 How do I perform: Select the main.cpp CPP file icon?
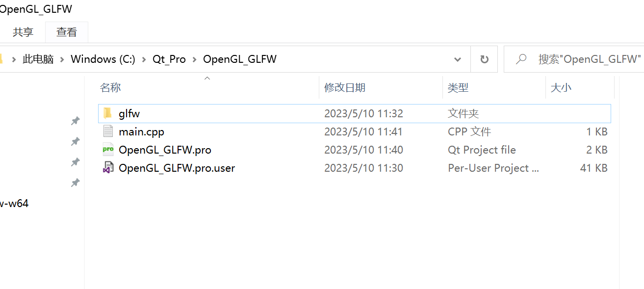tap(108, 131)
